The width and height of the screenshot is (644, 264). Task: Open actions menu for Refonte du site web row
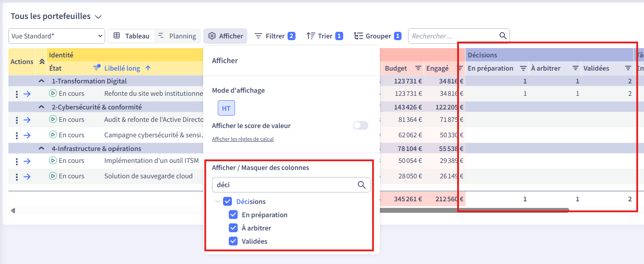(x=17, y=94)
